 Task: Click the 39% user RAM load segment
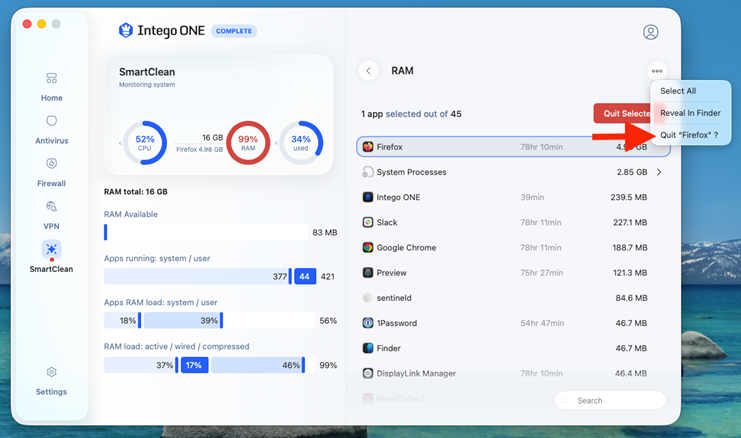(182, 320)
